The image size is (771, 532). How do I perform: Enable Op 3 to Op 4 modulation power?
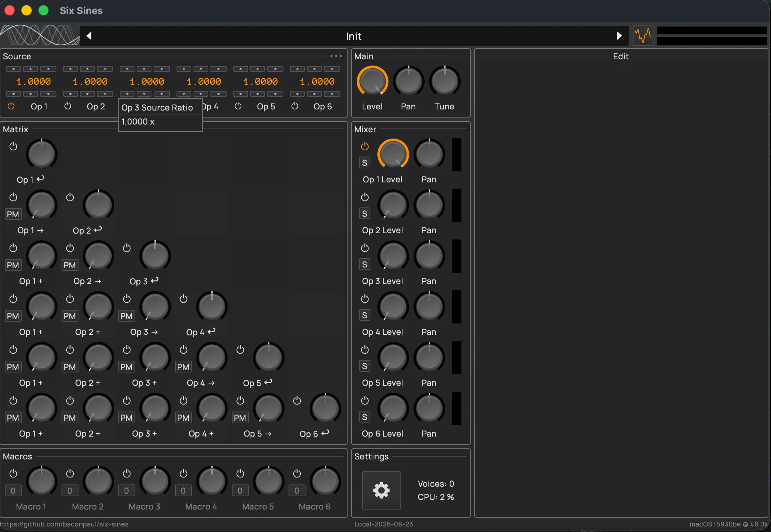(127, 299)
